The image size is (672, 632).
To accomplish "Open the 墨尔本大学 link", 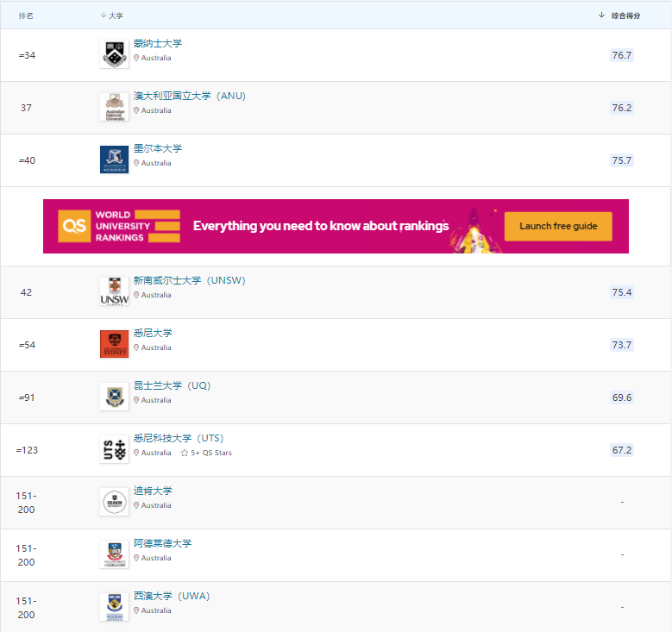I will [x=158, y=148].
